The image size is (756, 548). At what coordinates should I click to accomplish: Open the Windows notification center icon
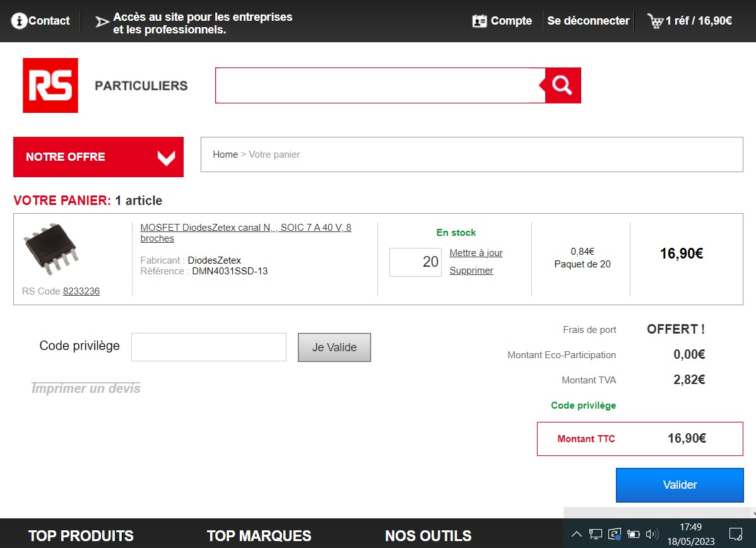click(736, 533)
